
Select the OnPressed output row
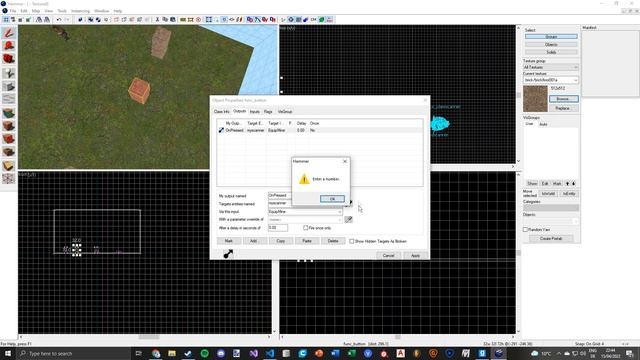[320, 130]
